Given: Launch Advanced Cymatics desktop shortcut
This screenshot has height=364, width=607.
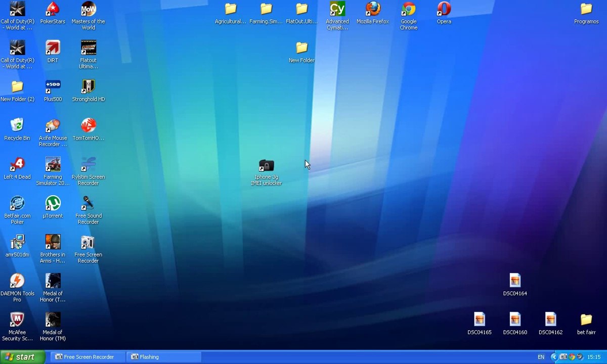Looking at the screenshot, I should (337, 9).
